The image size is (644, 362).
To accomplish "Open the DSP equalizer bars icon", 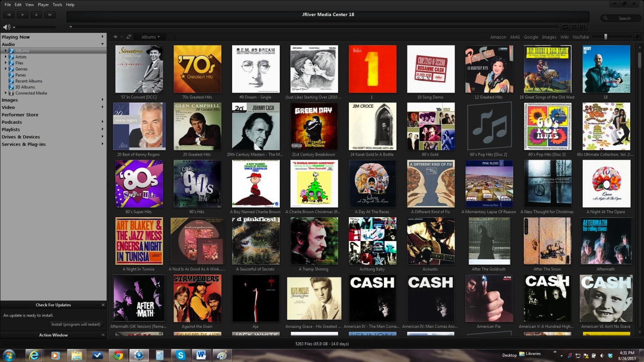I will [583, 27].
